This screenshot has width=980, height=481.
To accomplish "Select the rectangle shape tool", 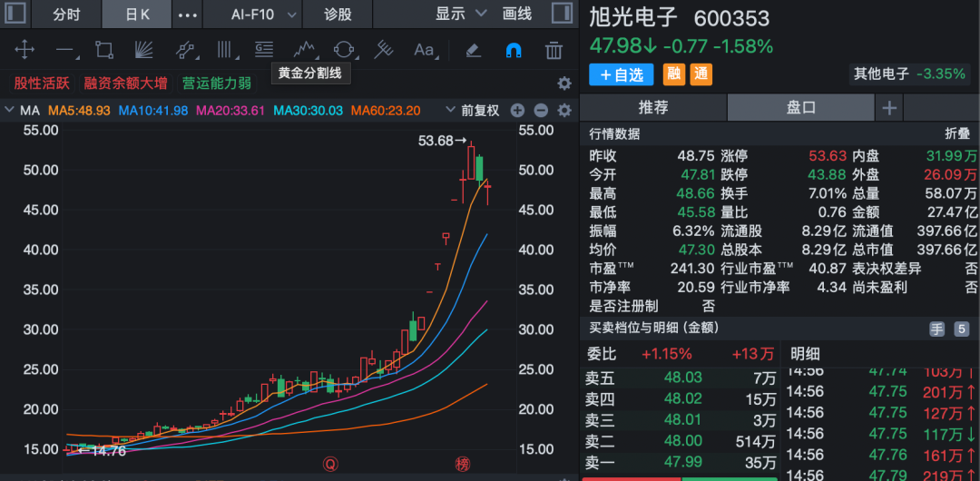I will coord(103,49).
